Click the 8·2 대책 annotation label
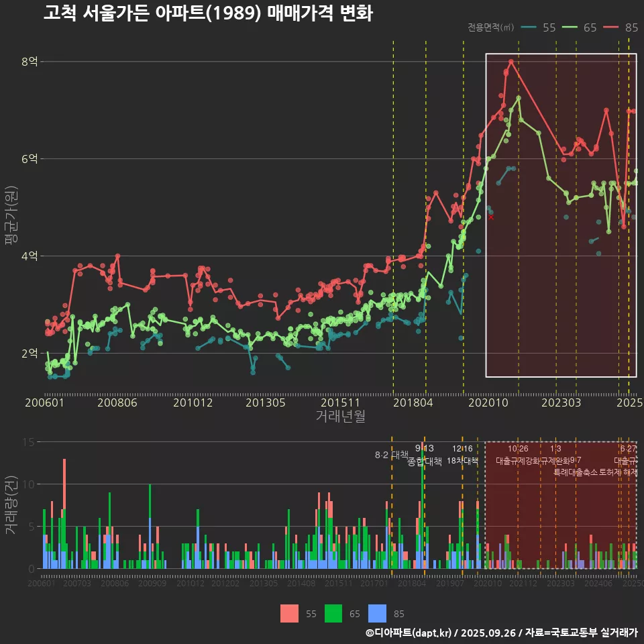The image size is (644, 644). [x=391, y=455]
